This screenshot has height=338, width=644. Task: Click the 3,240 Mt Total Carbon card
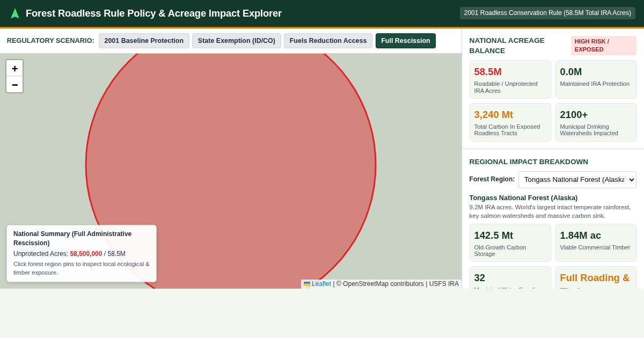510,122
